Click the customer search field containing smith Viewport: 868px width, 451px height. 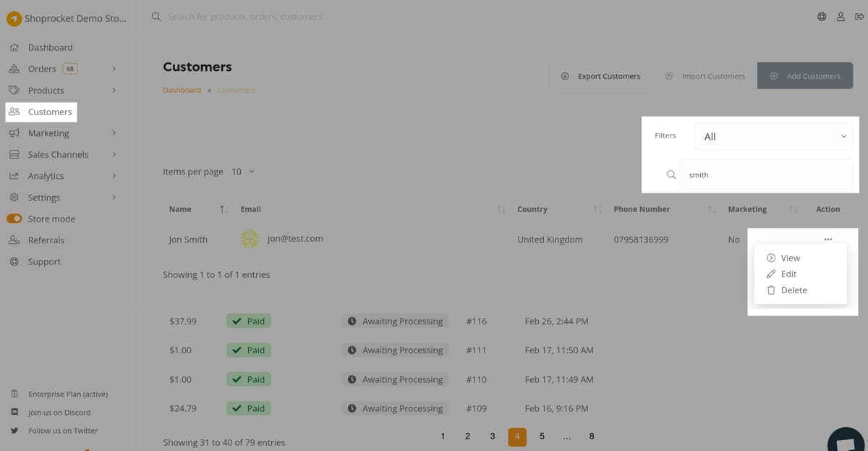765,174
